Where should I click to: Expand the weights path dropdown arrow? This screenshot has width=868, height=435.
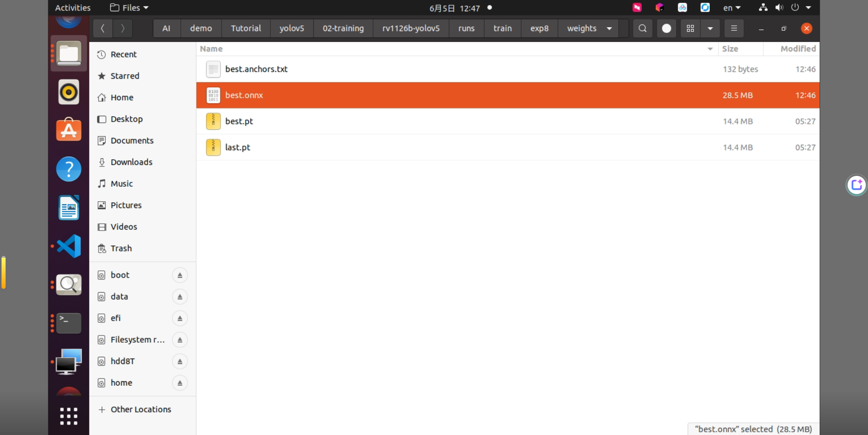click(x=609, y=28)
